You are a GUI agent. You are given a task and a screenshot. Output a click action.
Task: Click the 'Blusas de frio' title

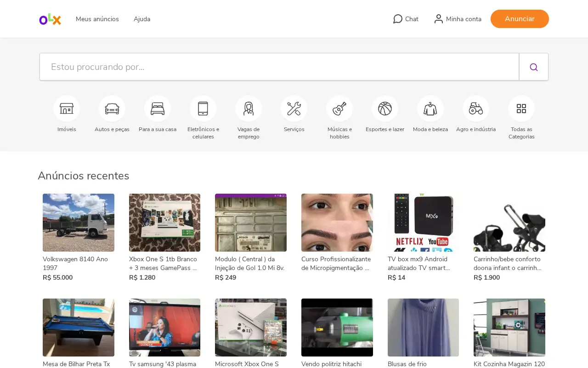(x=407, y=364)
